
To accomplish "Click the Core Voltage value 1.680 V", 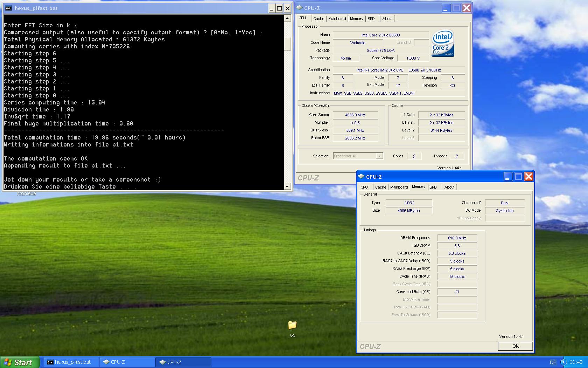I will [x=413, y=58].
